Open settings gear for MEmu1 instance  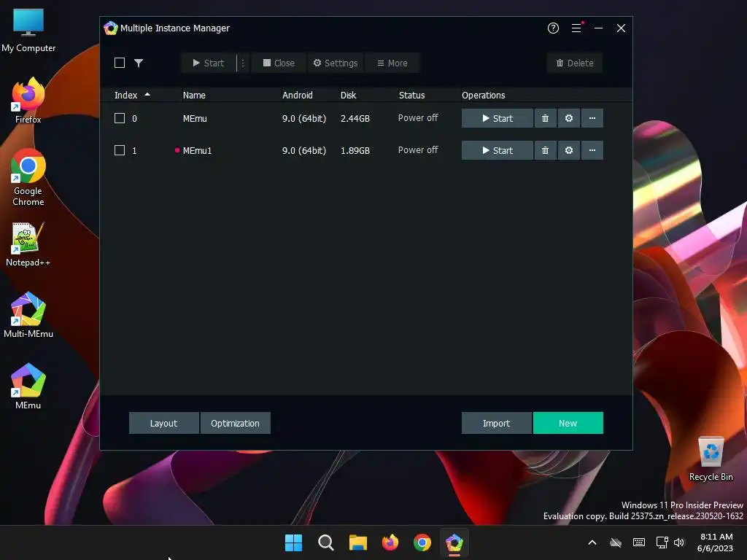(569, 150)
